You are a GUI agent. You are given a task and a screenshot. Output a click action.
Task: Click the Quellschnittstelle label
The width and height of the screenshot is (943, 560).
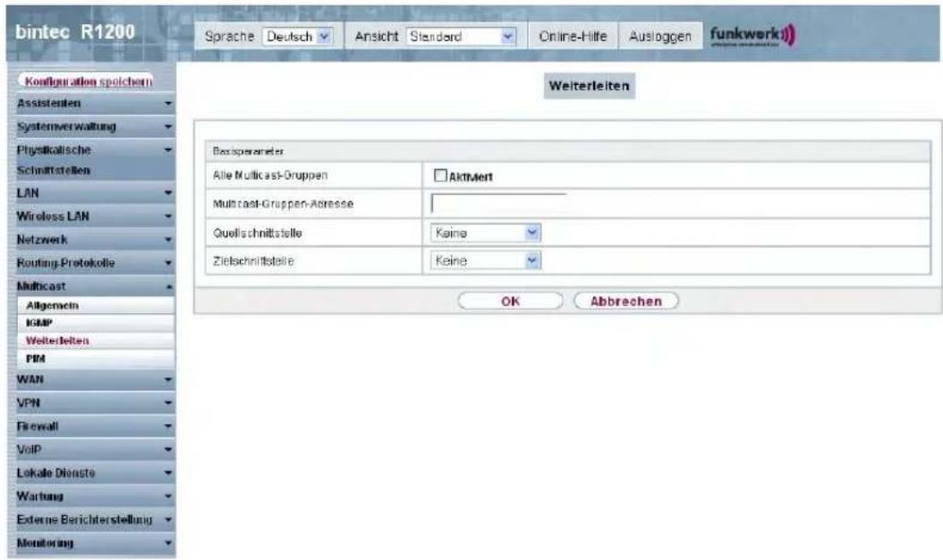(x=258, y=233)
